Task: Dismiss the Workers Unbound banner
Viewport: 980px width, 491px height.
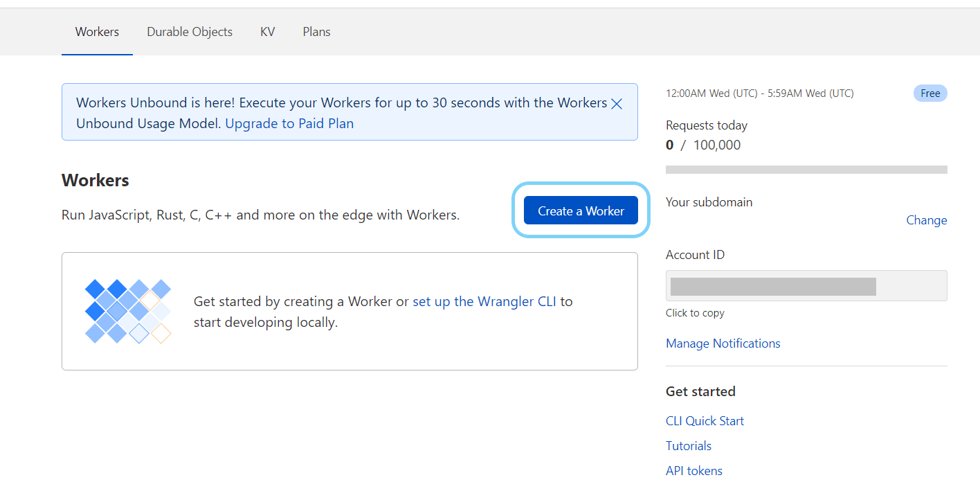Action: pos(617,104)
